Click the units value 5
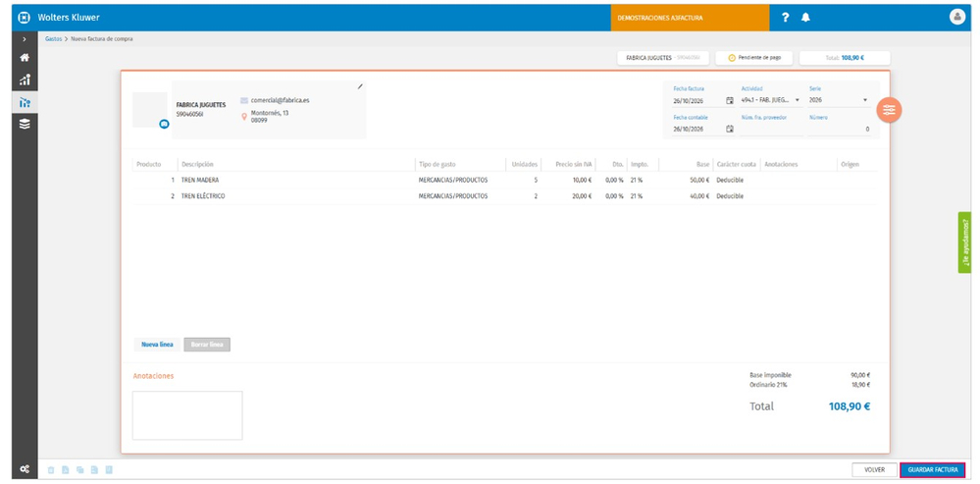The width and height of the screenshot is (980, 484). [x=536, y=180]
